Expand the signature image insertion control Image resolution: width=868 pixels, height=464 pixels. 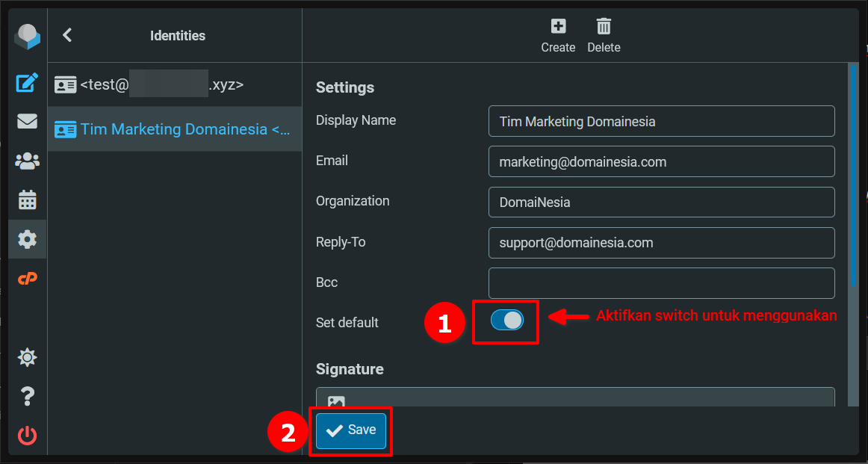335,401
